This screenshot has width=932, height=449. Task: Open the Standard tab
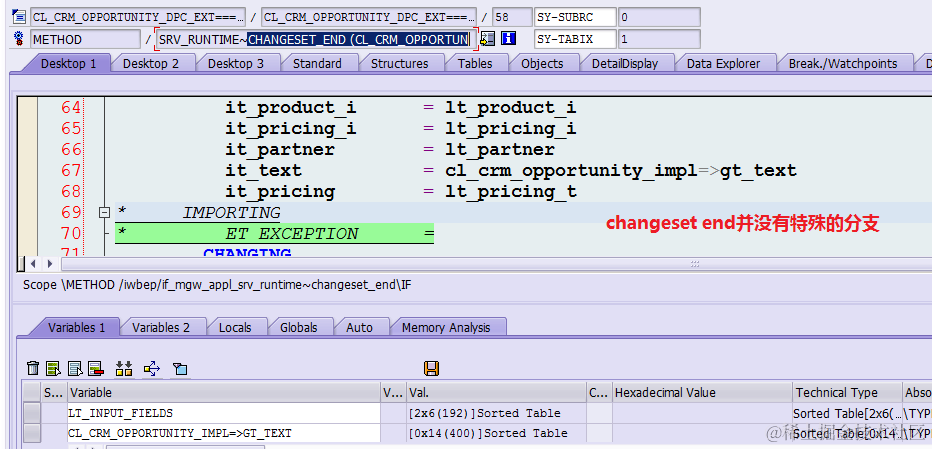click(317, 64)
